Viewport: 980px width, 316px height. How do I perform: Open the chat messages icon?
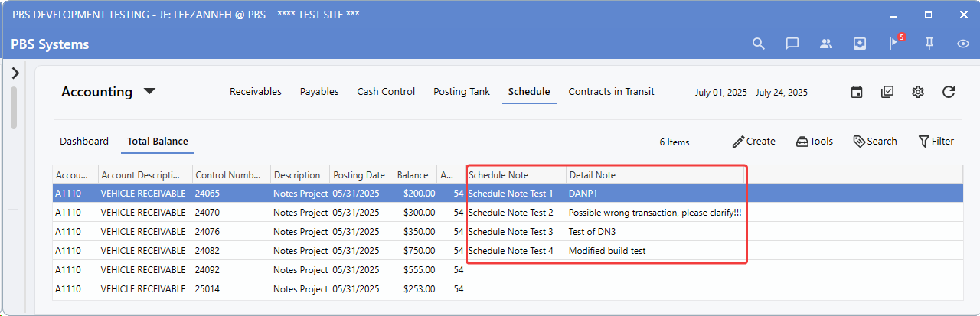tap(792, 44)
